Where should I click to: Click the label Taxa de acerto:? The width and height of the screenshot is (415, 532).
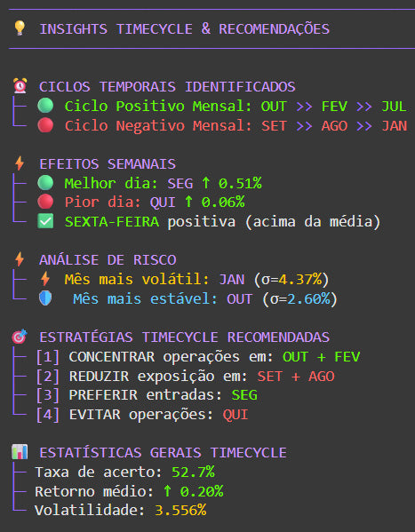[x=99, y=472]
